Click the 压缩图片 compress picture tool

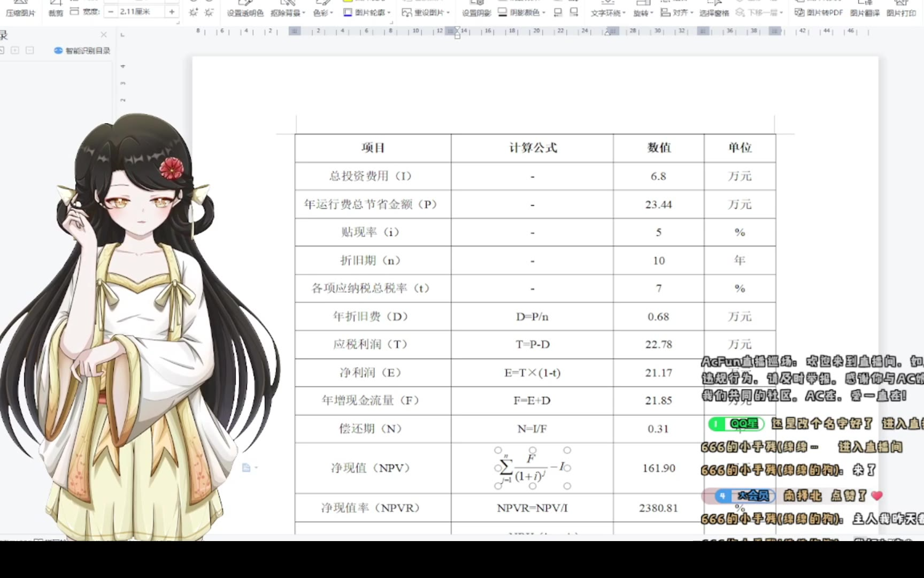click(20, 9)
